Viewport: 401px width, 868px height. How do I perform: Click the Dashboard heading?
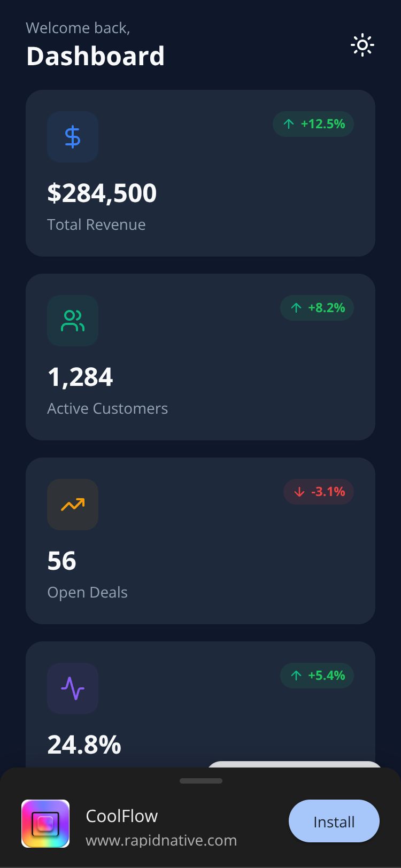[95, 56]
